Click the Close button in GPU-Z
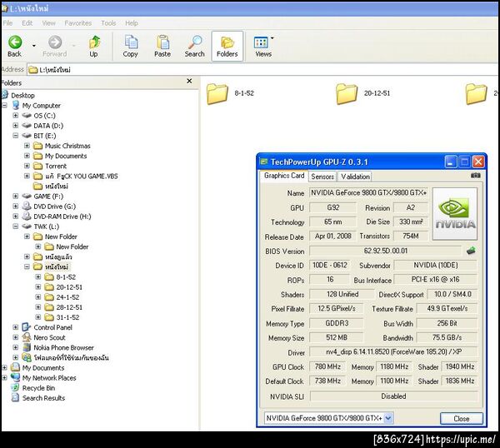Viewport: 500px width, 448px height. click(462, 418)
